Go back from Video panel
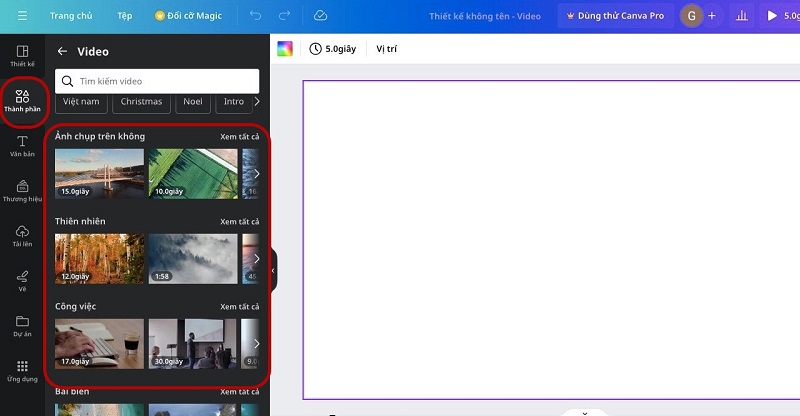 coord(62,51)
